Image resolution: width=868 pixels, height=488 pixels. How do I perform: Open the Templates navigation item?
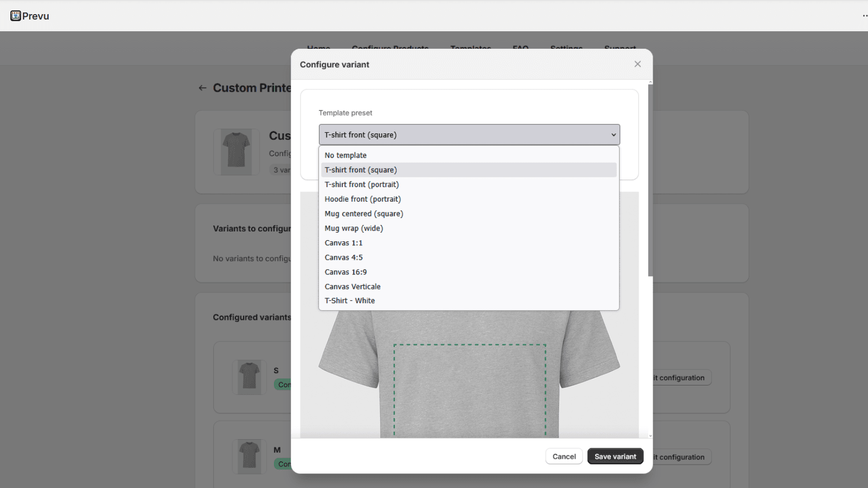[470, 48]
